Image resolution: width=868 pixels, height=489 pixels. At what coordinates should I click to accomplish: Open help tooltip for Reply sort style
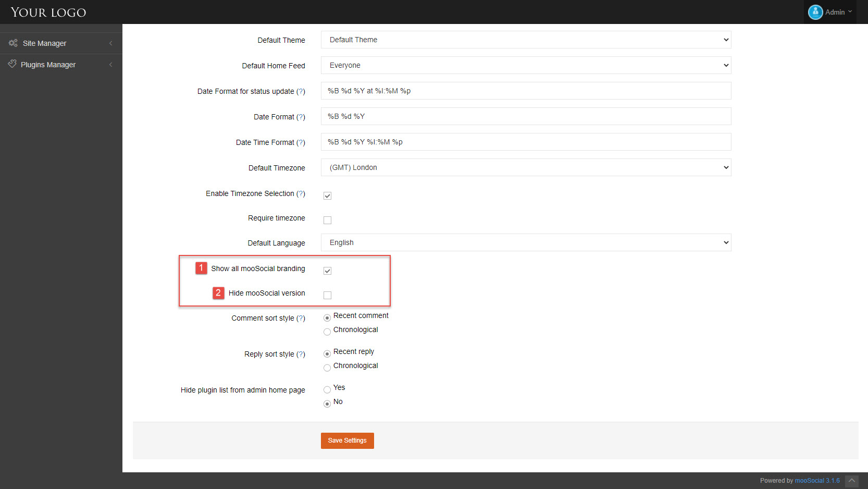tap(301, 354)
